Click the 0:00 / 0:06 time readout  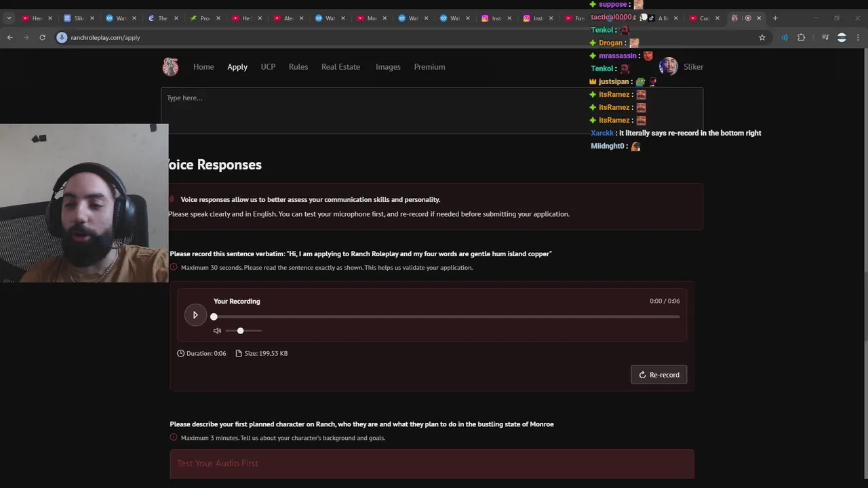tap(665, 301)
